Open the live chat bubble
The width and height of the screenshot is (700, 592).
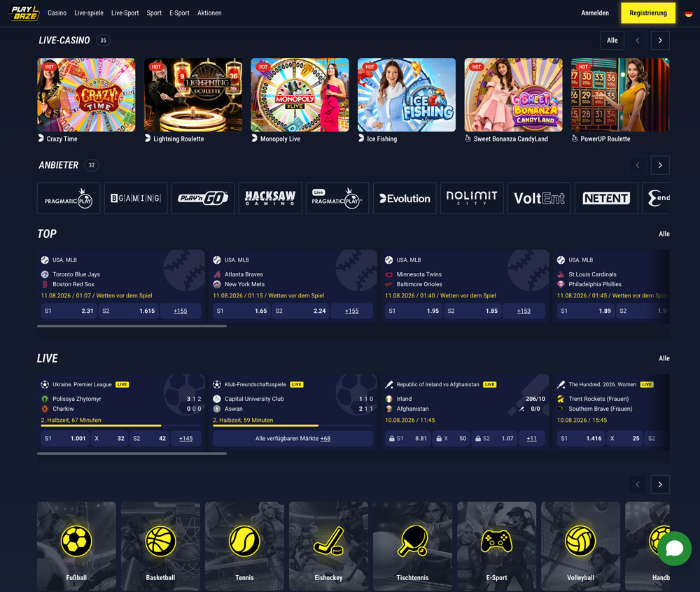tap(674, 549)
